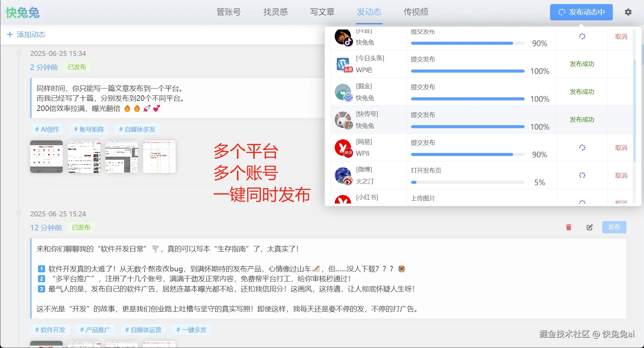
Task: Open the first thumbnail of 15:34 post
Action: 46,157
